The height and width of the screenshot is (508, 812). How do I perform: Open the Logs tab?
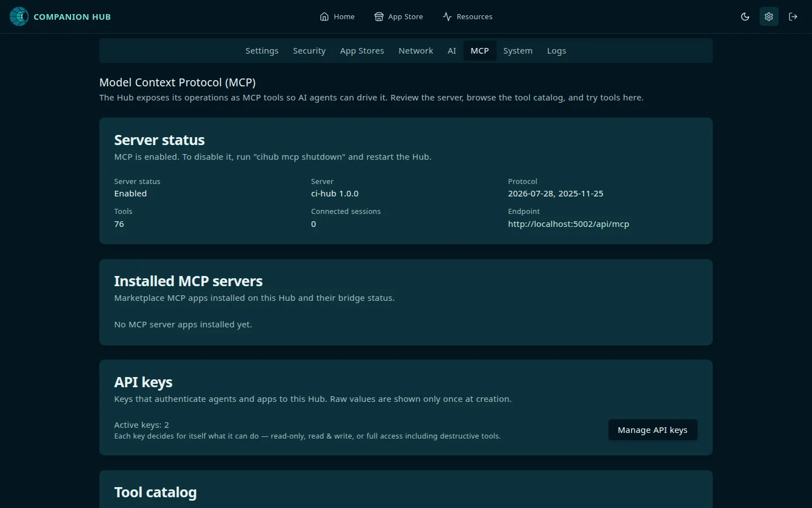[x=557, y=51]
